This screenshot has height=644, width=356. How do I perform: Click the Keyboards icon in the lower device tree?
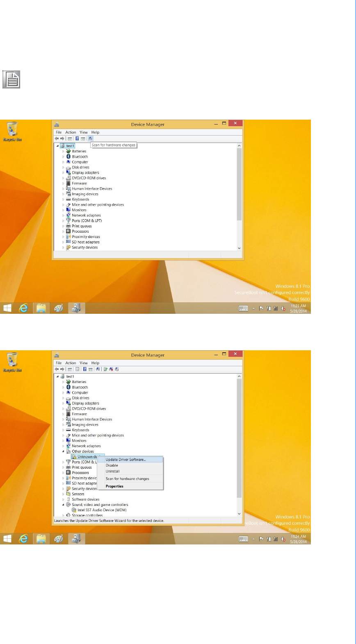68,430
